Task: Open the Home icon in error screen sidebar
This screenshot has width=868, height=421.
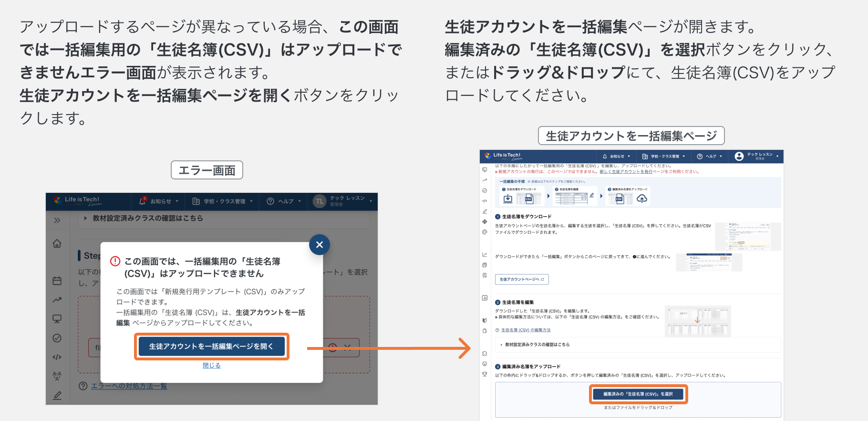Action: point(57,243)
